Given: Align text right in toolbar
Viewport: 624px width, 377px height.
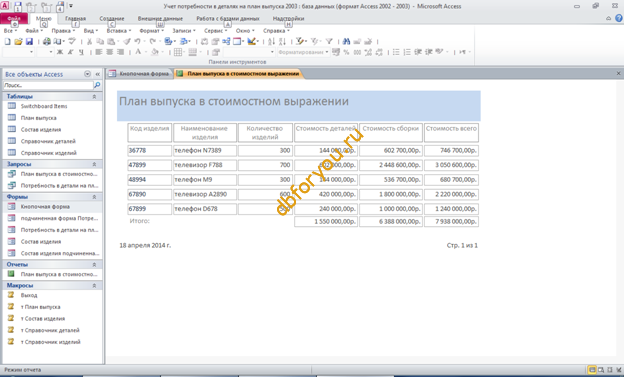Looking at the screenshot, I should coord(120,52).
